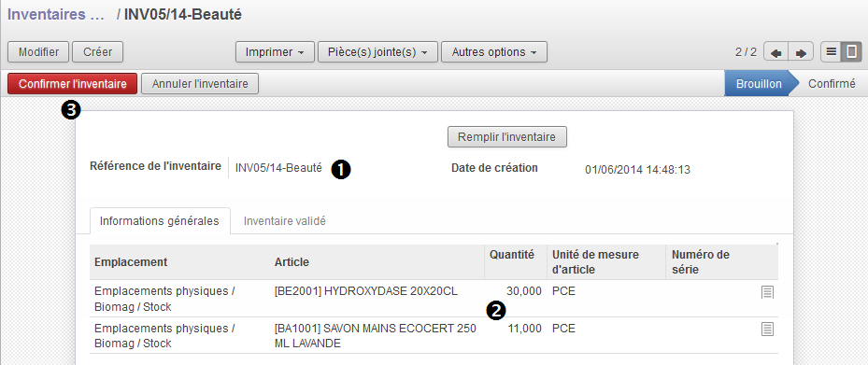Switch to form view icon
Screen dimensions: 868x365
852,52
